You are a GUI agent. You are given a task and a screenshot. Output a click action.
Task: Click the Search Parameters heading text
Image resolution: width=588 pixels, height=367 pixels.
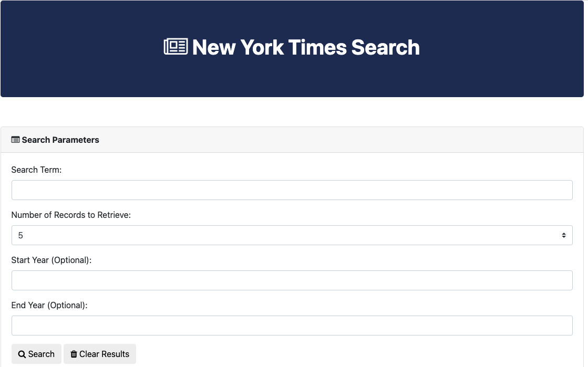tap(60, 140)
